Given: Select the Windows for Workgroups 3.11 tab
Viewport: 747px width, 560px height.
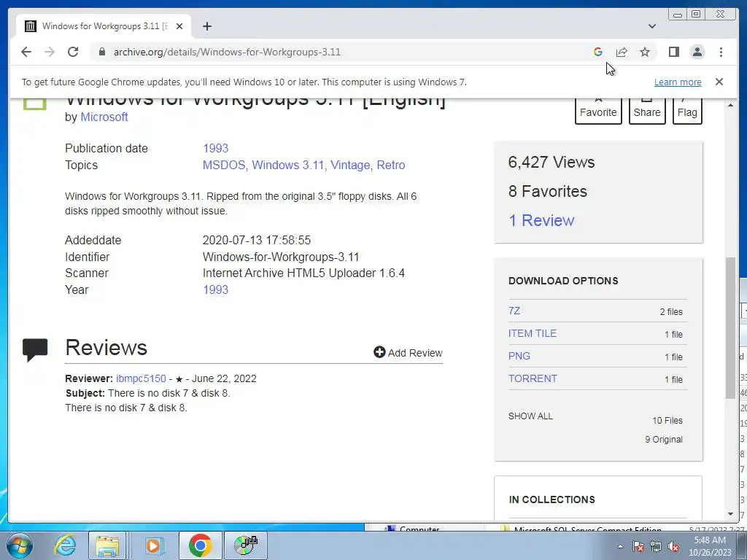Looking at the screenshot, I should point(104,26).
